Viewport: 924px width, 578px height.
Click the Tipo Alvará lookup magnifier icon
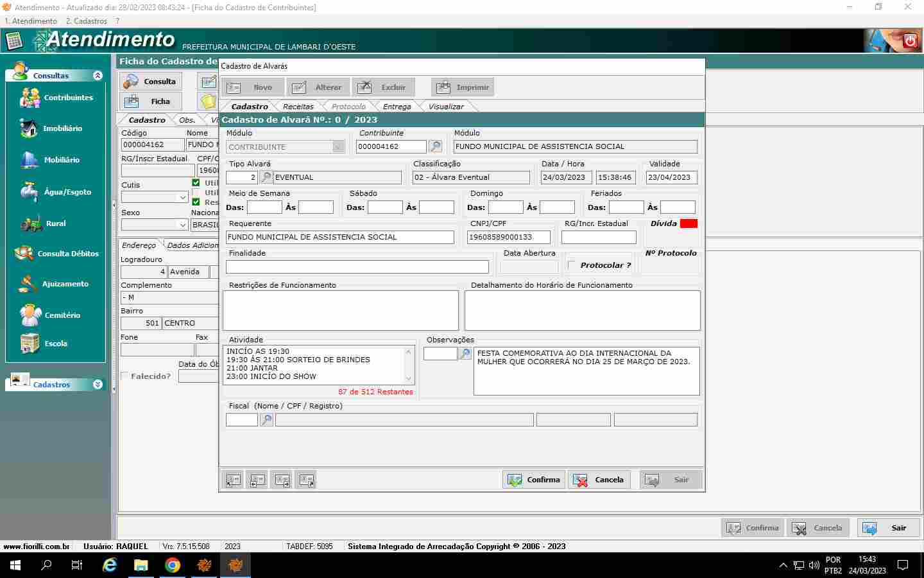coord(266,177)
